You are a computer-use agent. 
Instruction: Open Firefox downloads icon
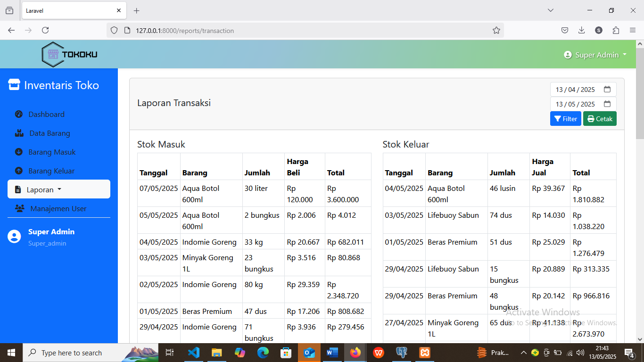tap(581, 30)
